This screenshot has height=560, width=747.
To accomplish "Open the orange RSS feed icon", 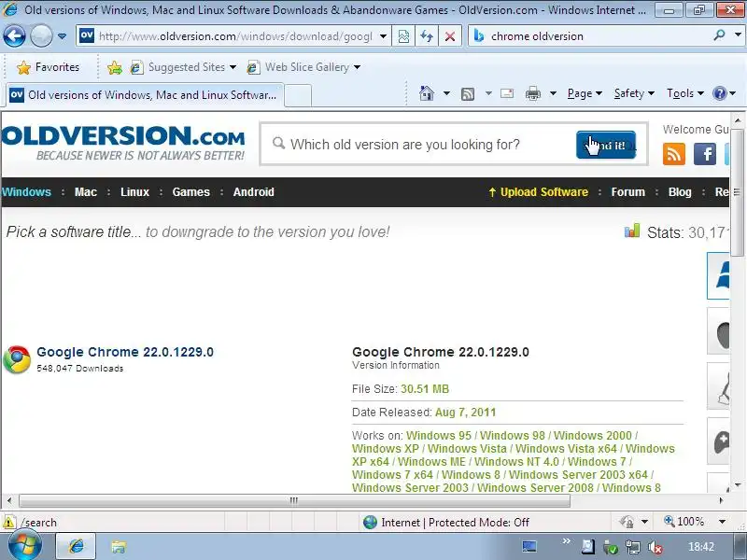I will click(x=674, y=154).
